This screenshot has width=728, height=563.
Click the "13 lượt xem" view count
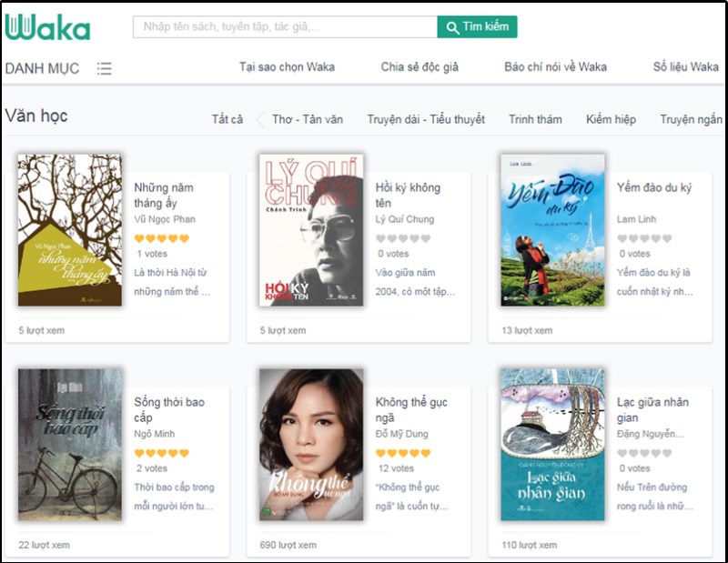point(527,330)
